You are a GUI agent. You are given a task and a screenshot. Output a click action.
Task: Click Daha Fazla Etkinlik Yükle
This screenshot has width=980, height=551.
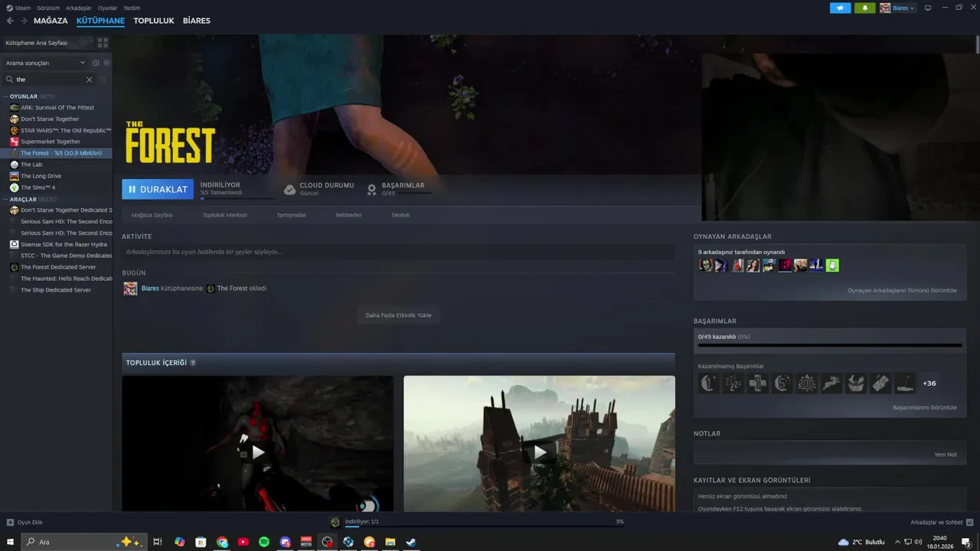398,315
